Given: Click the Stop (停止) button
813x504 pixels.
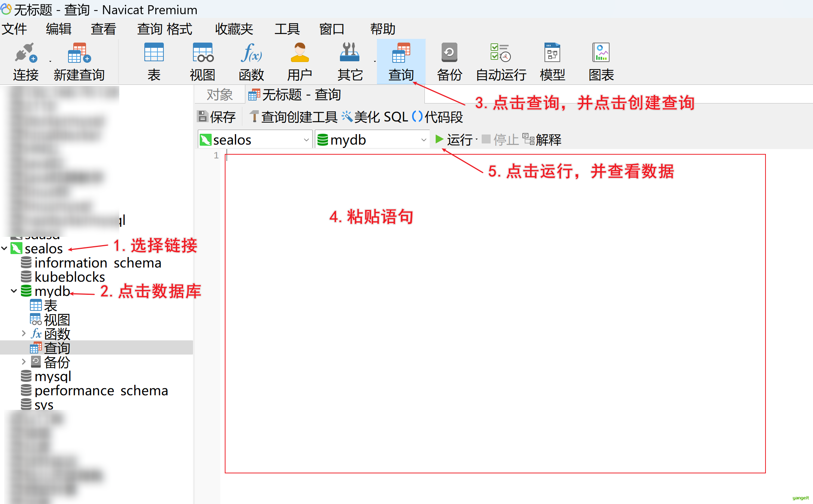Looking at the screenshot, I should (x=500, y=140).
